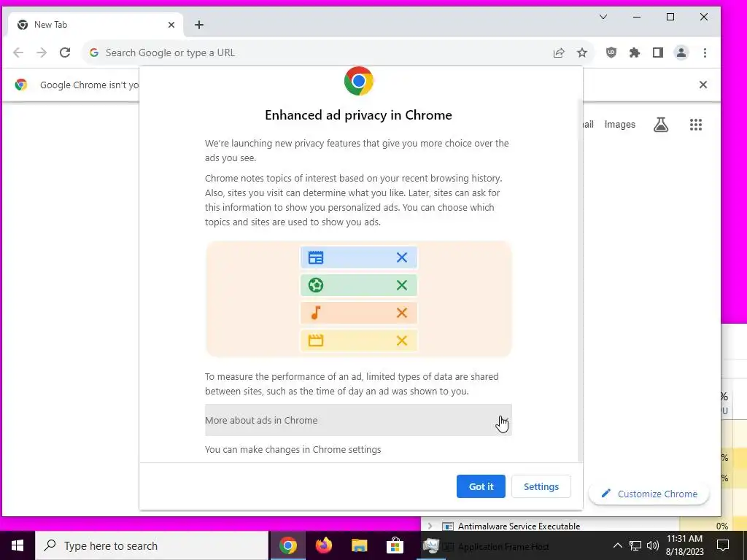This screenshot has width=747, height=560.
Task: Open Google Images link
Action: coord(620,124)
